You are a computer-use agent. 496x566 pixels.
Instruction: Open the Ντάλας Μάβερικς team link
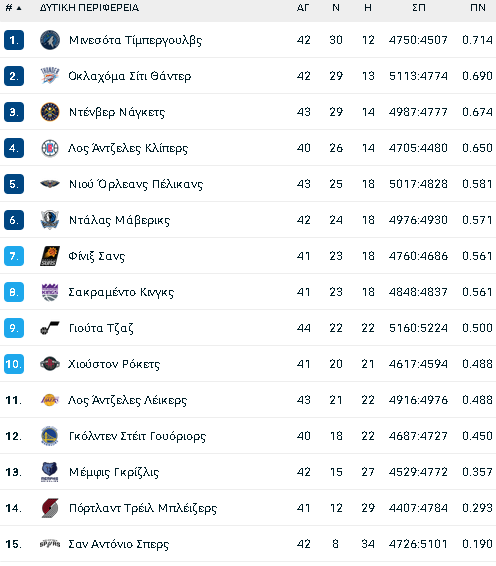(119, 220)
